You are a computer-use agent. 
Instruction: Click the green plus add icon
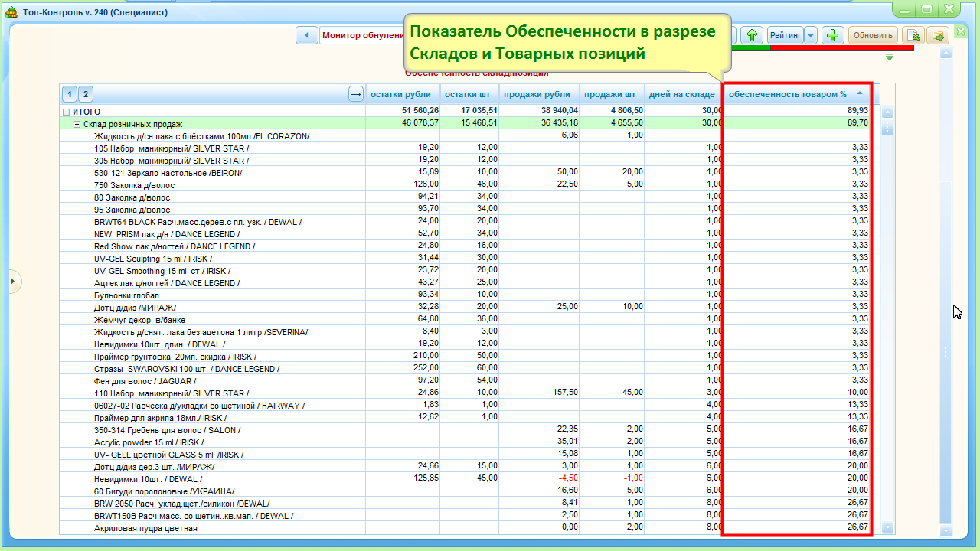pos(834,35)
